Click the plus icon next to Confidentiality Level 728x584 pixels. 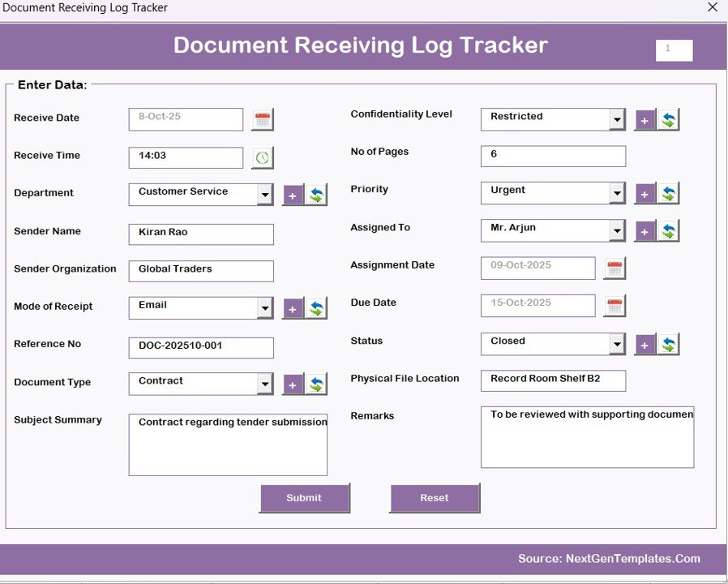pos(644,118)
